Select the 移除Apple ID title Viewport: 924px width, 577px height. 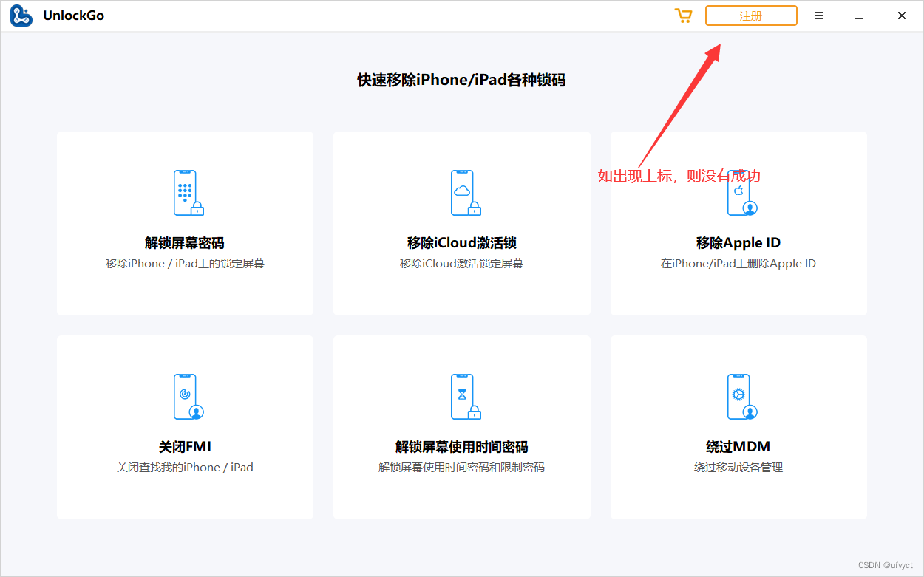[738, 243]
